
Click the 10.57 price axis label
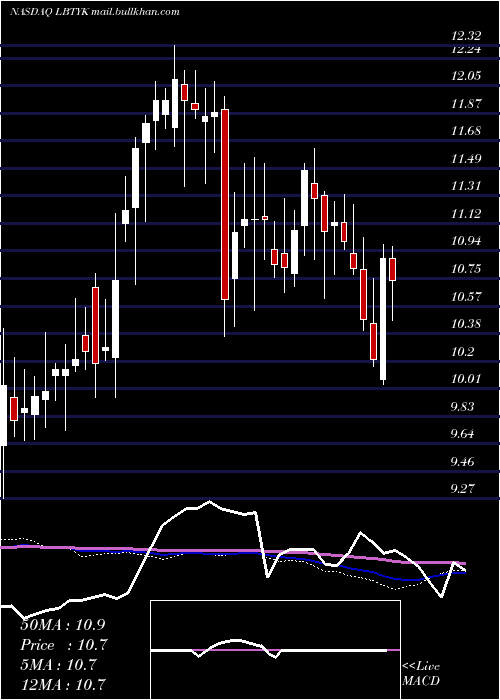[x=466, y=296]
